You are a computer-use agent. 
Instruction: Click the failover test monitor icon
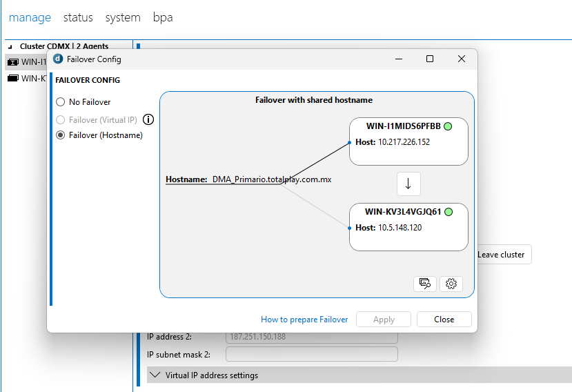424,284
